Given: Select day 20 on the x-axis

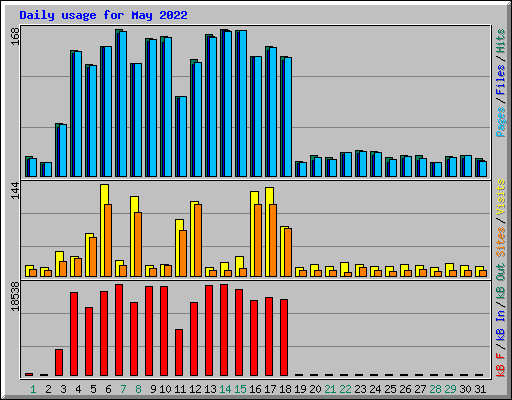Looking at the screenshot, I should 315,389.
